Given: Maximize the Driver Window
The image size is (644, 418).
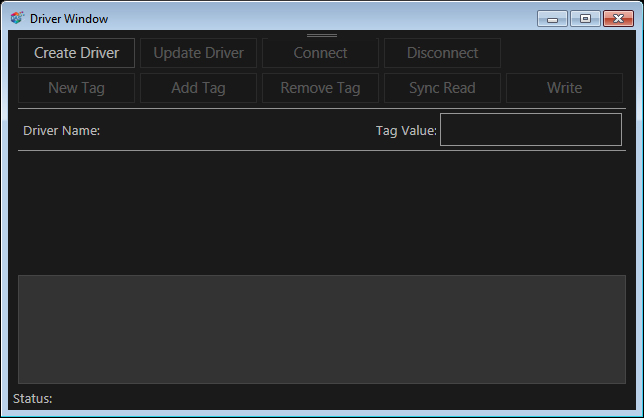Looking at the screenshot, I should tap(585, 18).
